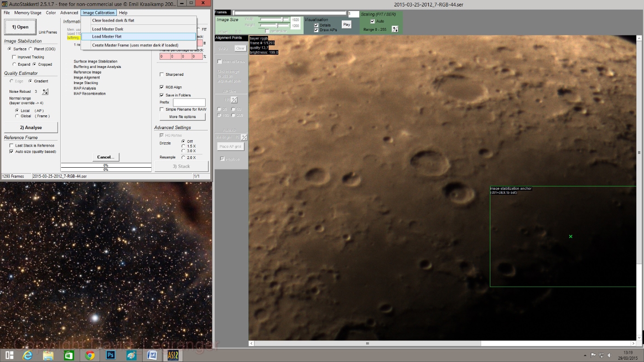Choose Load Master Flat

139,36
